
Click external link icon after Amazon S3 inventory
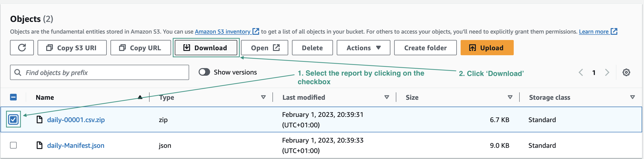pyautogui.click(x=256, y=31)
